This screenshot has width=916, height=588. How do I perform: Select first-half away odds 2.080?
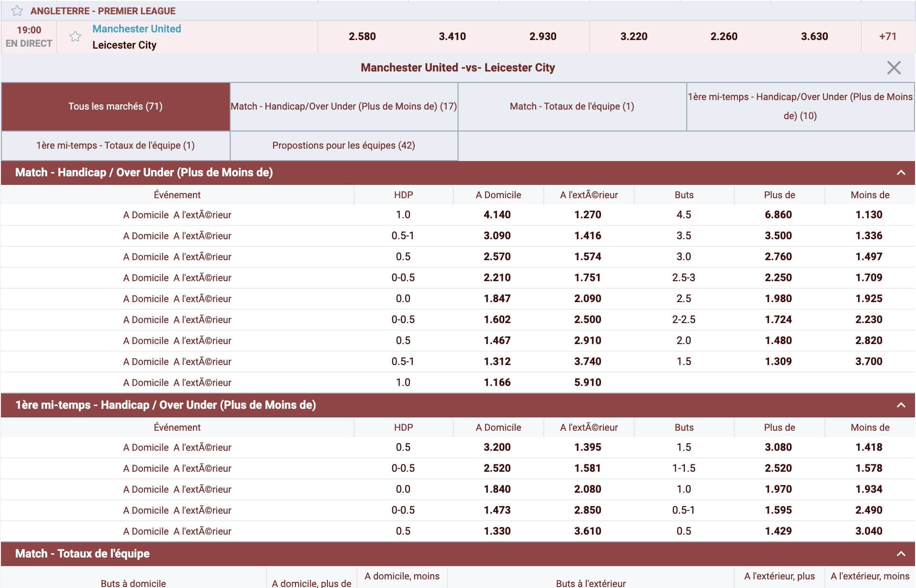tap(588, 489)
